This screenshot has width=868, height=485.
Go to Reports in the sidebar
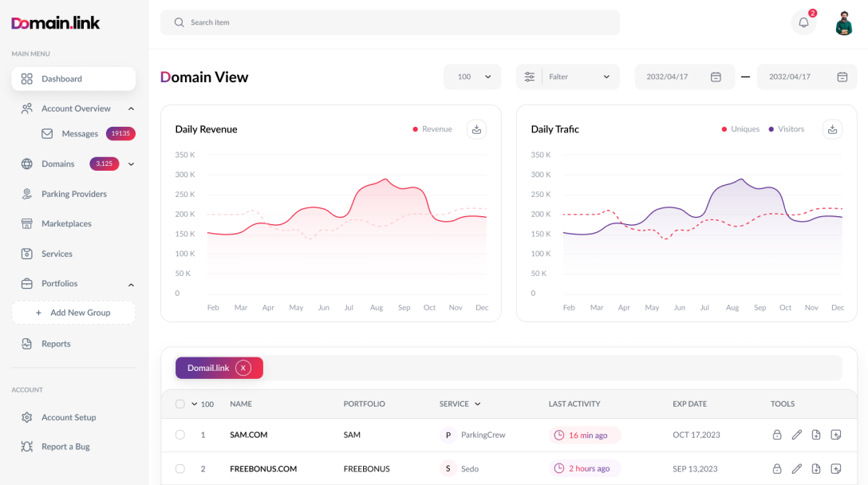tap(56, 344)
